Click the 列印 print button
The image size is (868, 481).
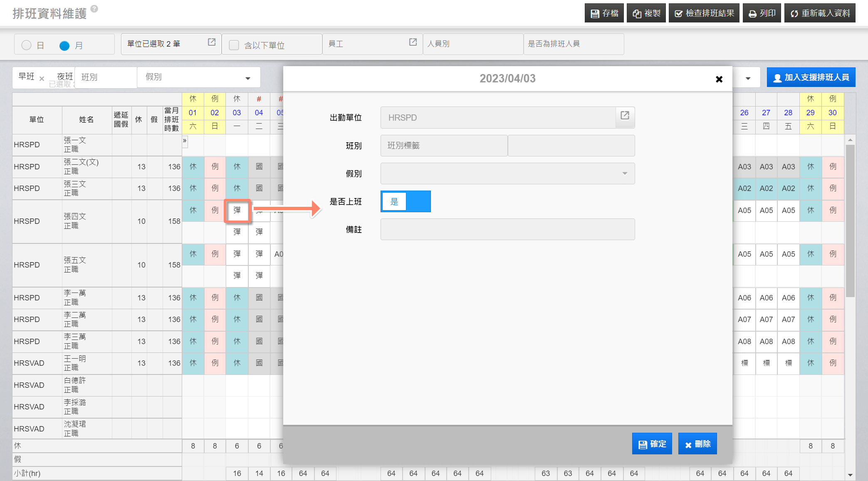[x=762, y=13]
